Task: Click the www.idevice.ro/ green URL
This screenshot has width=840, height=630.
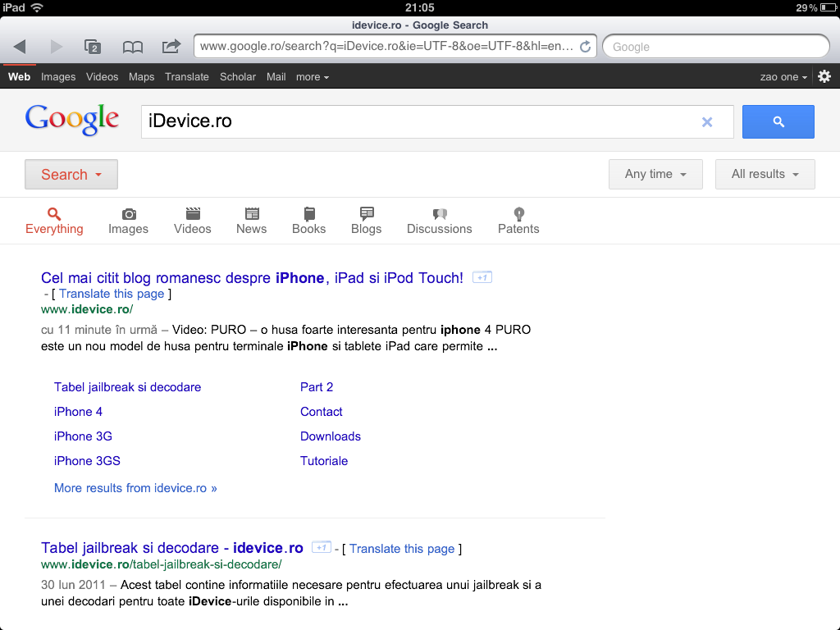Action: click(x=87, y=309)
